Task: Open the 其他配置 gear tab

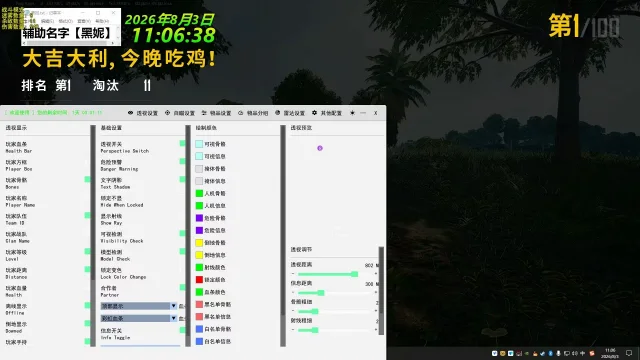Action: 327,113
